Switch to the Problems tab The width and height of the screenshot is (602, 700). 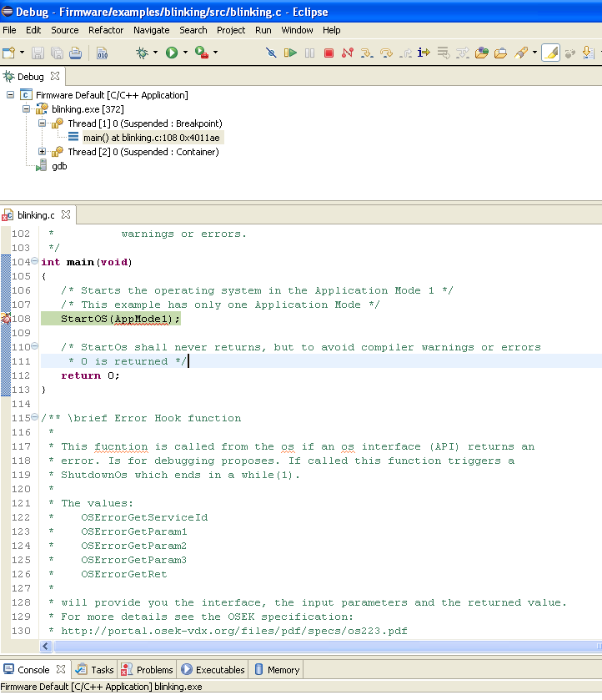[x=148, y=670]
